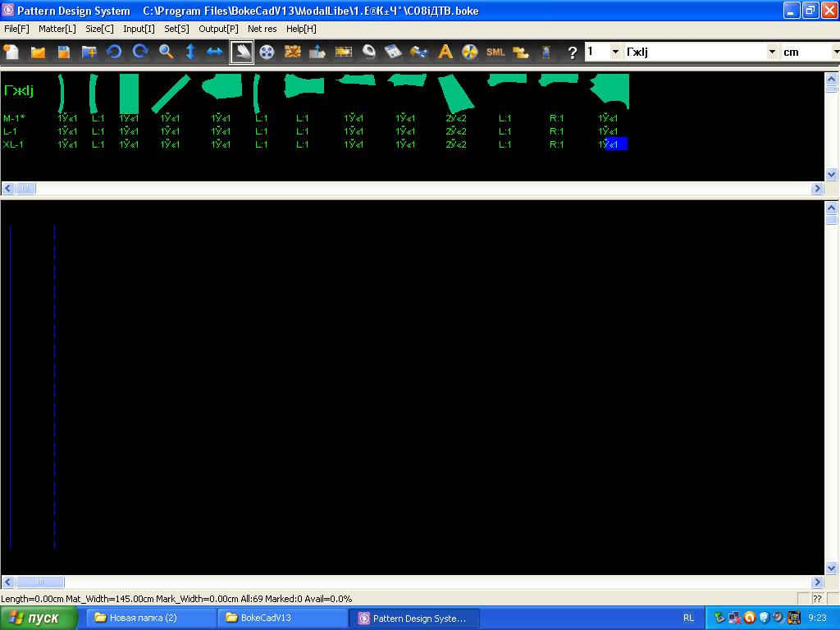Click the film reel icon

[x=267, y=52]
